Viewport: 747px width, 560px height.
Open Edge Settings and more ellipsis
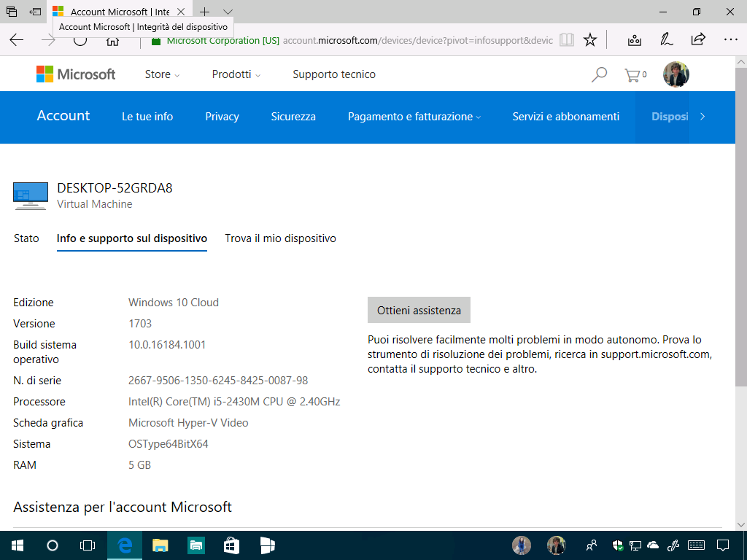tap(730, 40)
